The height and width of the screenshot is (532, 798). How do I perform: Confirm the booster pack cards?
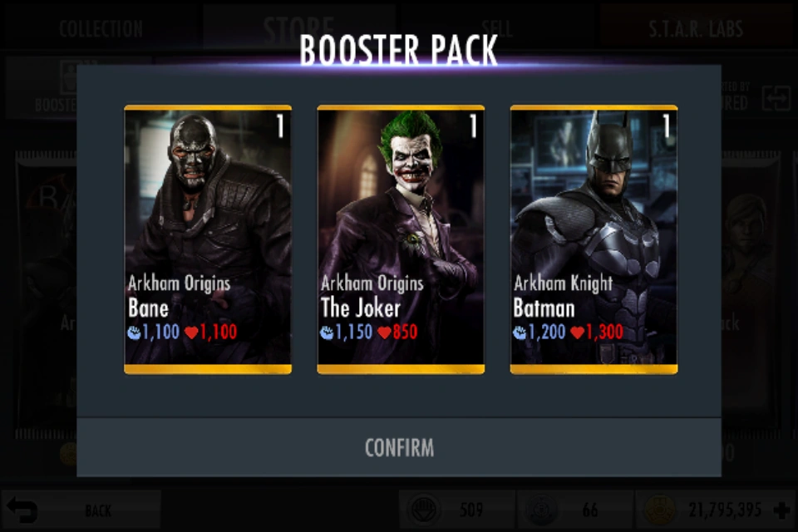point(399,447)
